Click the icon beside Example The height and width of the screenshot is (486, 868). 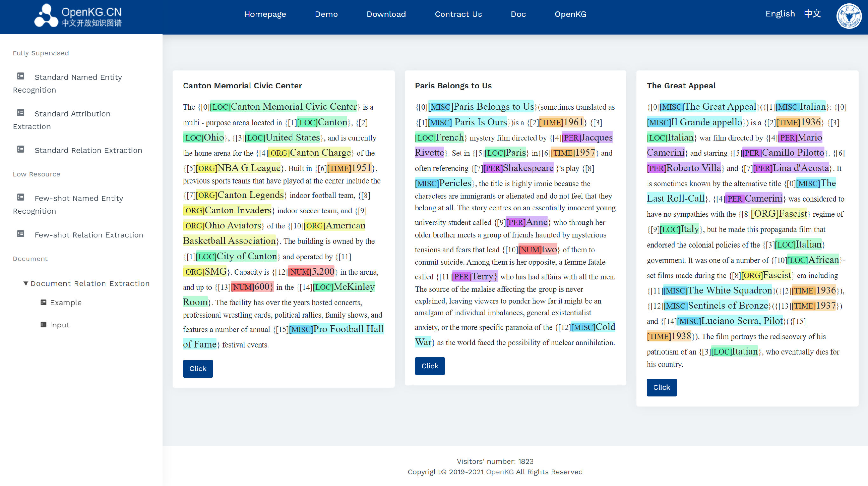coord(44,303)
